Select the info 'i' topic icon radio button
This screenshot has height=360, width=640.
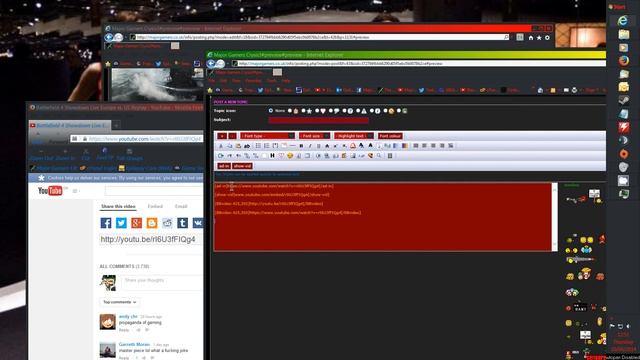coord(372,111)
